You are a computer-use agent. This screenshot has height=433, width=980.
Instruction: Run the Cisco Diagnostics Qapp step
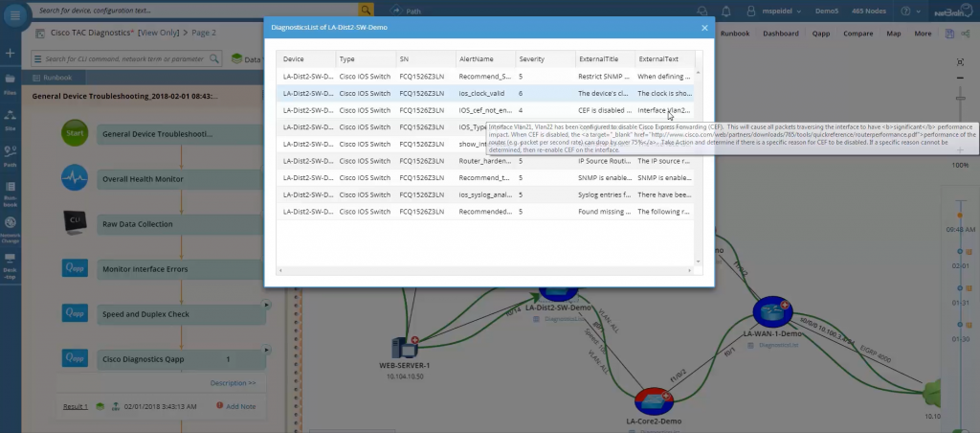point(266,350)
